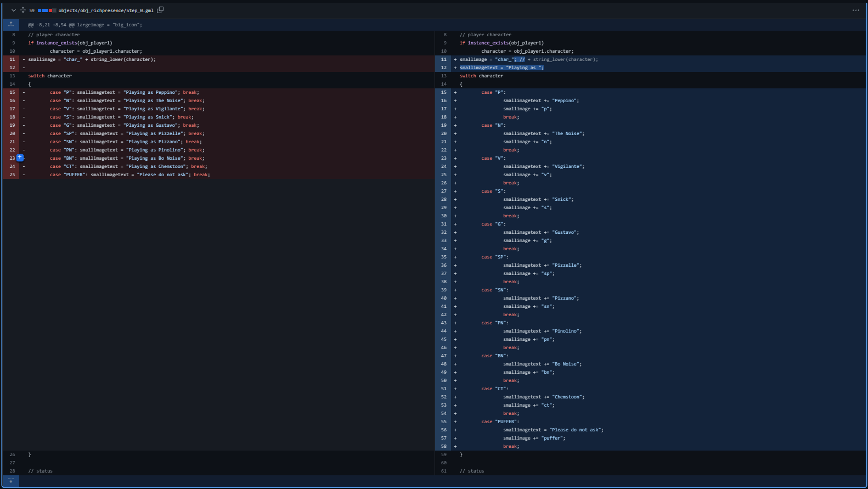Click right line number 61 status comment
This screenshot has width=868, height=489.
pyautogui.click(x=444, y=471)
